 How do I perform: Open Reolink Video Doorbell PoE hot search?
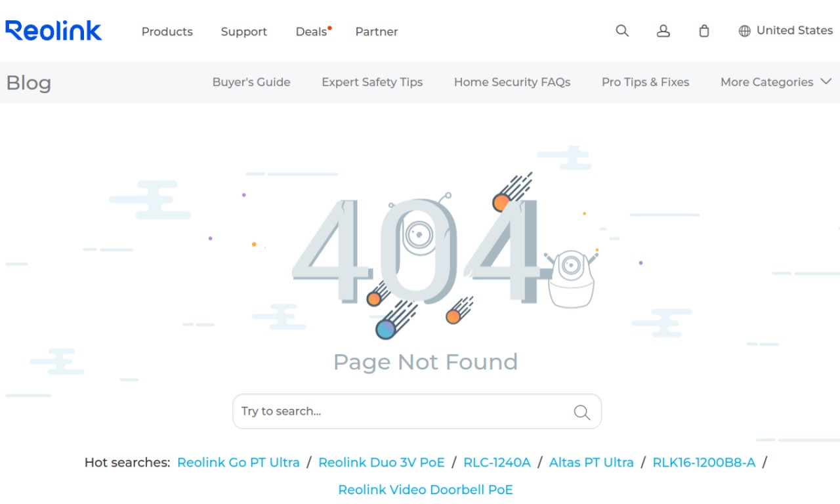click(425, 490)
